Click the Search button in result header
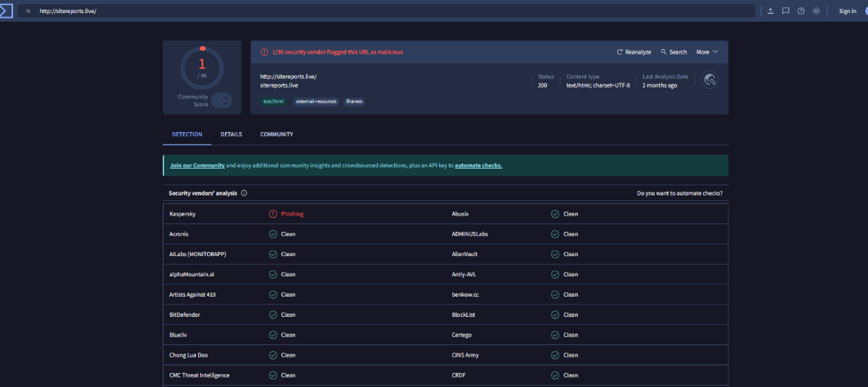Image resolution: width=868 pixels, height=387 pixels. tap(673, 52)
